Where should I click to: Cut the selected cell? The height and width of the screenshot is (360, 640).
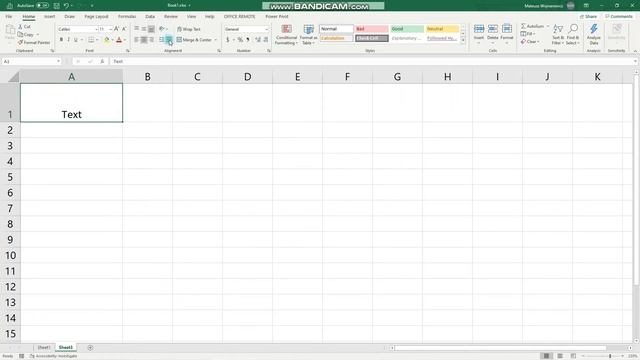24,27
